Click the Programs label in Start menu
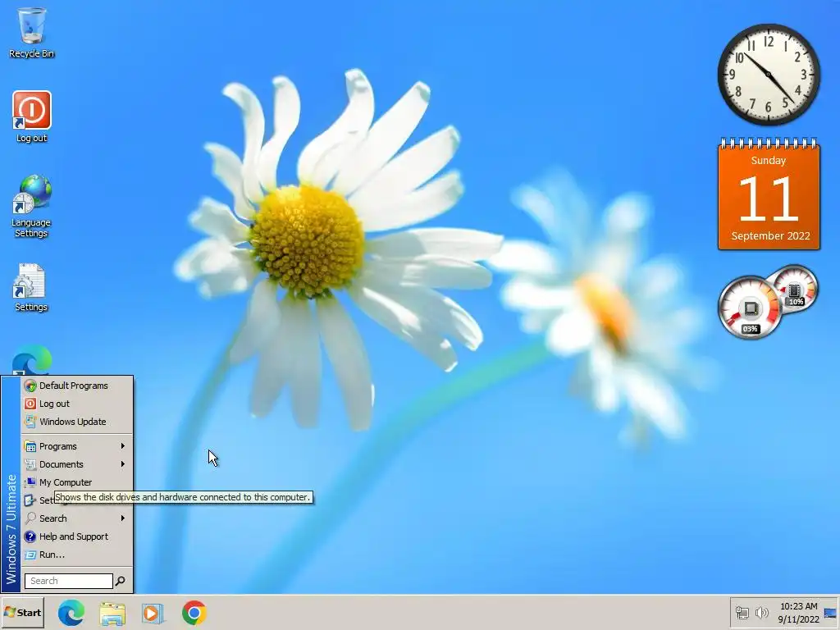Screen dimensions: 840x630 pos(58,446)
